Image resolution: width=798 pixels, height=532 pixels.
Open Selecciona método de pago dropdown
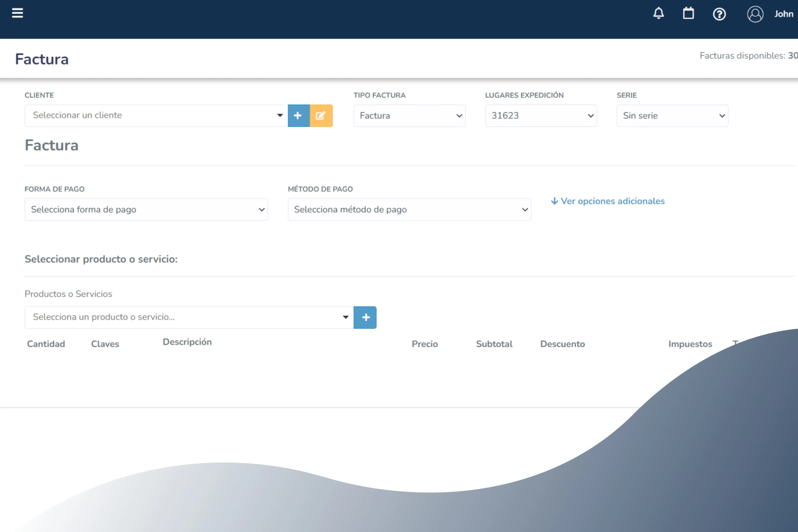409,209
